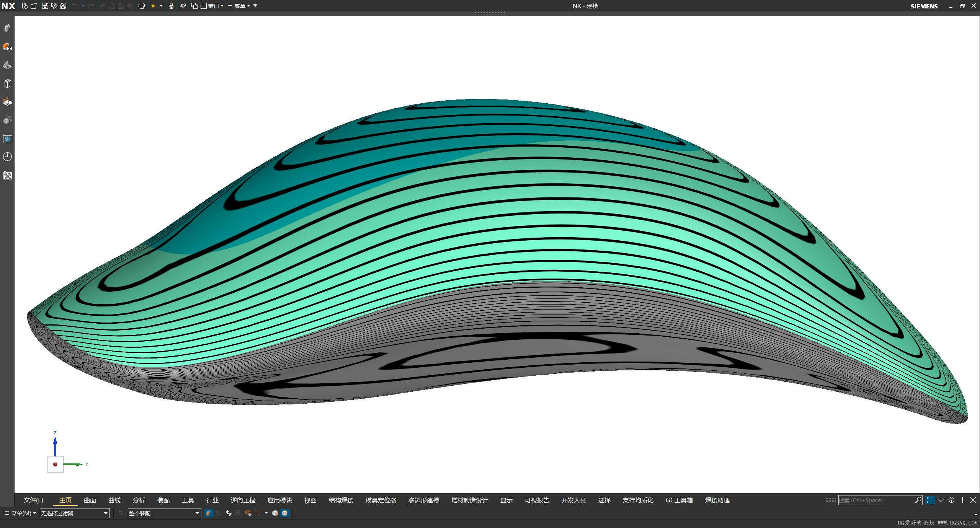Viewport: 980px width, 528px height.
Task: Expand the quick access toolbar options arrow
Action: pyautogui.click(x=255, y=6)
